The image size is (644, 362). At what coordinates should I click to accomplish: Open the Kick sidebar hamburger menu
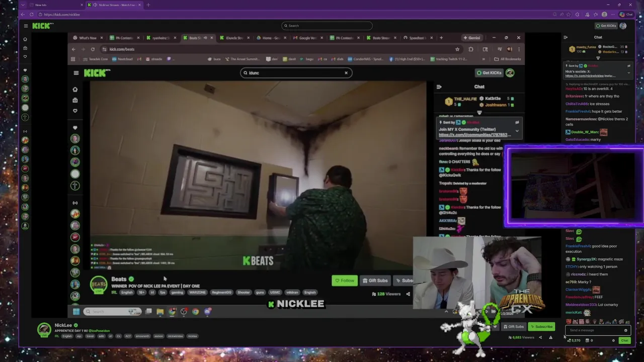tap(26, 26)
